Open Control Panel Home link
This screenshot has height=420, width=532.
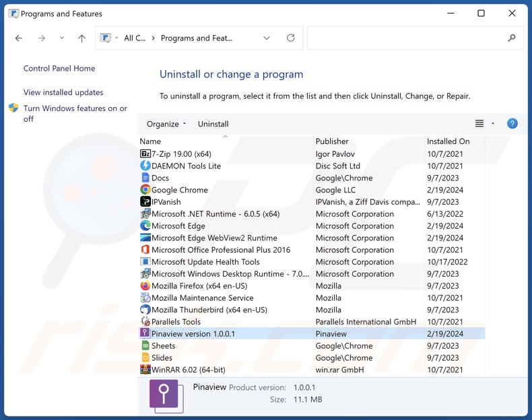[59, 69]
